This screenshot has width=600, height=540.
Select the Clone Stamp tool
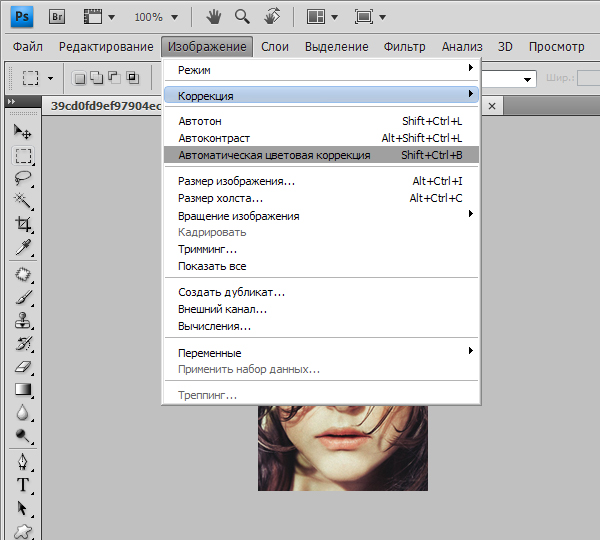[23, 321]
